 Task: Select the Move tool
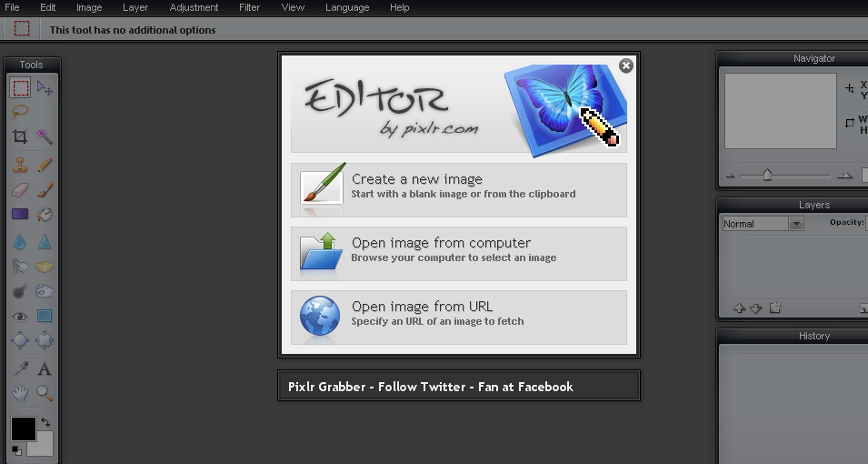(45, 87)
